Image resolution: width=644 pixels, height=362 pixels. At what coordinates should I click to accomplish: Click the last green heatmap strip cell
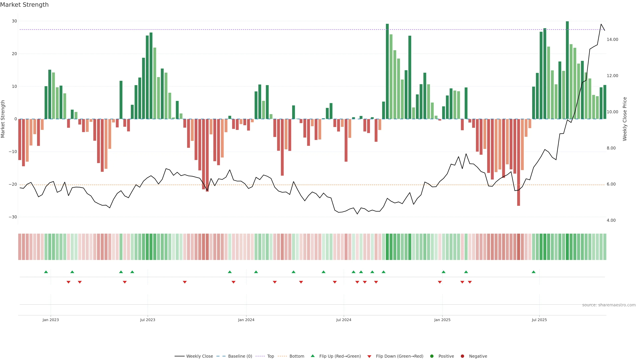605,247
